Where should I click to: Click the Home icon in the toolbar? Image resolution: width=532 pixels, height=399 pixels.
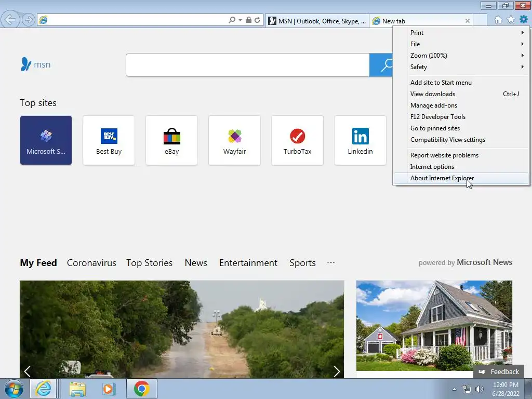498,20
